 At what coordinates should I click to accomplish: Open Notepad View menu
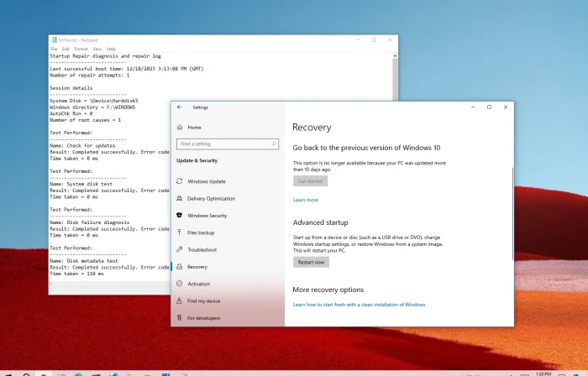[97, 49]
